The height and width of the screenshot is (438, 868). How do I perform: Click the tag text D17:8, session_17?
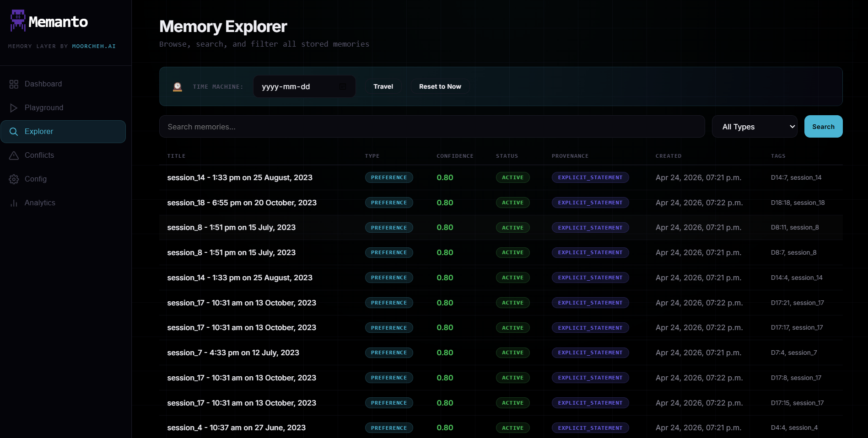pyautogui.click(x=796, y=378)
